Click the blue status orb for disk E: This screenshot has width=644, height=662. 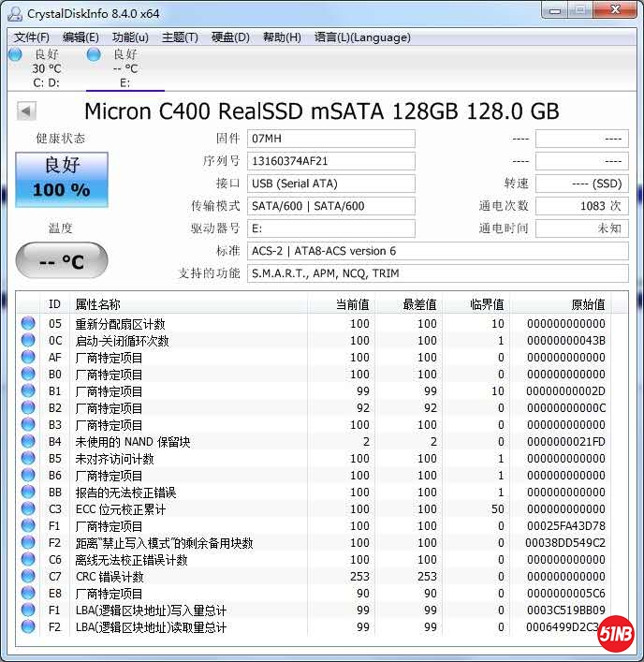[94, 54]
